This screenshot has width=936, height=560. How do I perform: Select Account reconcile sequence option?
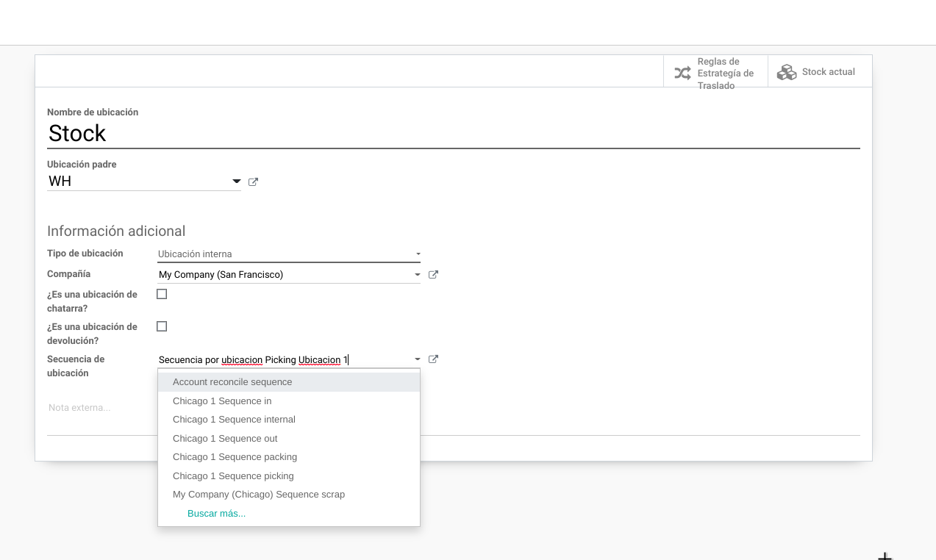[x=289, y=382]
